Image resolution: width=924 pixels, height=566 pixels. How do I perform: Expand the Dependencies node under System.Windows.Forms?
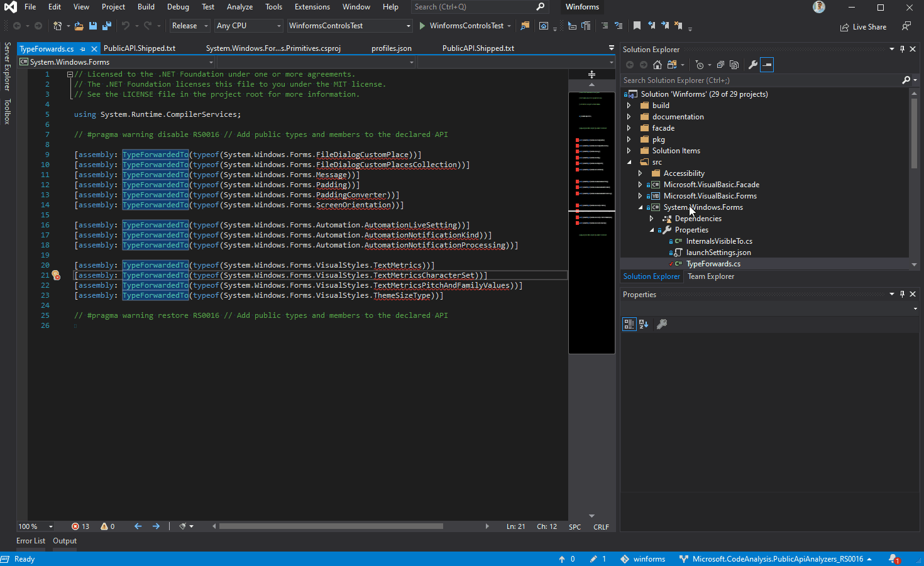click(652, 218)
